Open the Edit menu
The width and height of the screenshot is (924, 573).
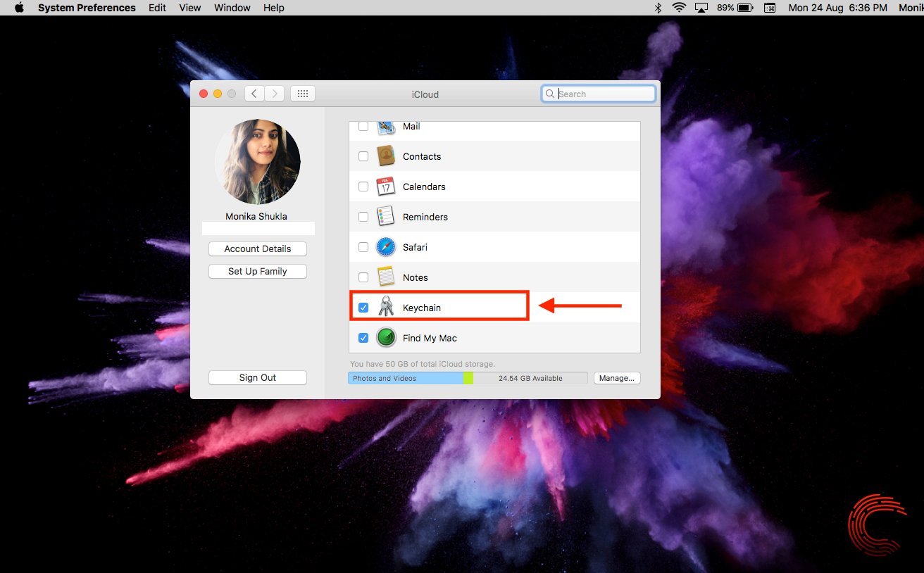(x=158, y=8)
